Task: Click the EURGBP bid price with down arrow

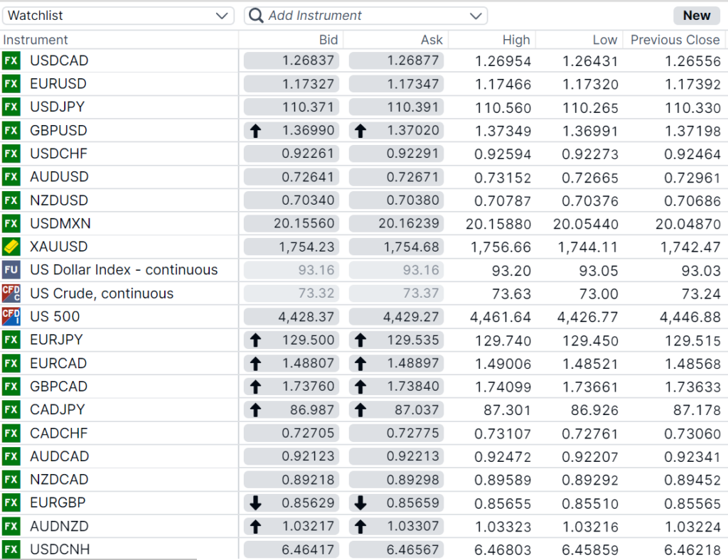Action: pos(291,503)
